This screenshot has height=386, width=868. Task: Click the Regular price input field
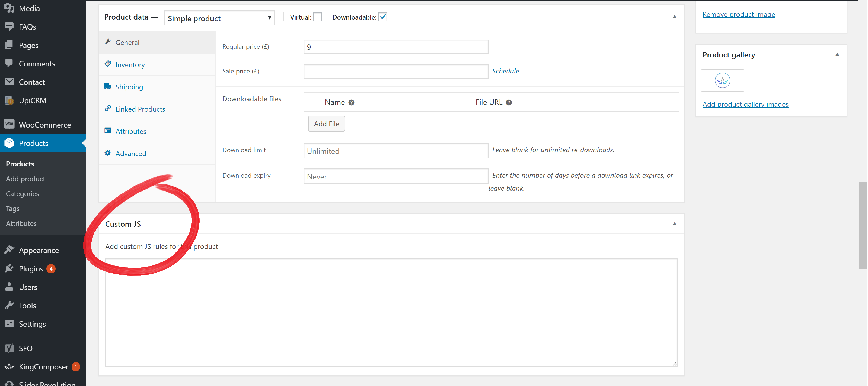(396, 46)
